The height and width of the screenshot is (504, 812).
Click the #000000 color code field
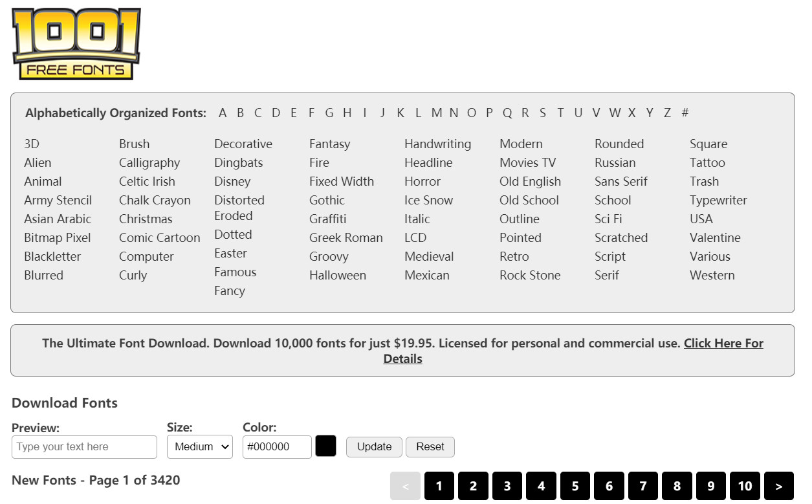click(277, 446)
